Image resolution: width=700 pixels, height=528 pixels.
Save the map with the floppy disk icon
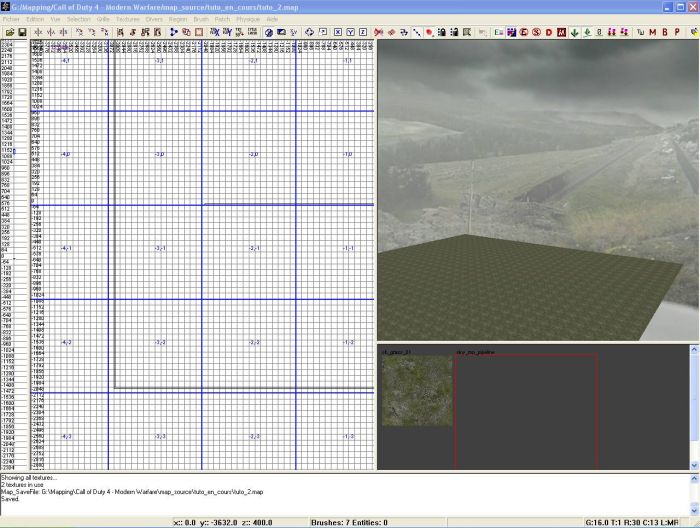point(22,32)
